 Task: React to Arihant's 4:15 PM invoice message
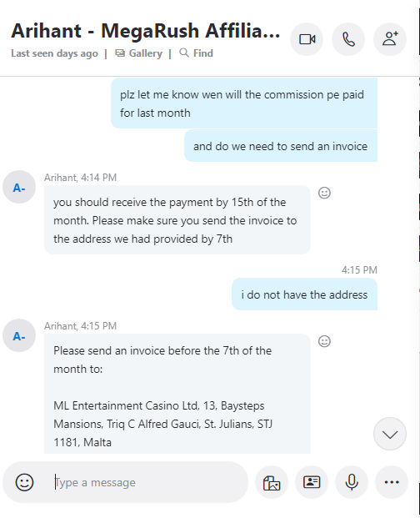pyautogui.click(x=324, y=341)
